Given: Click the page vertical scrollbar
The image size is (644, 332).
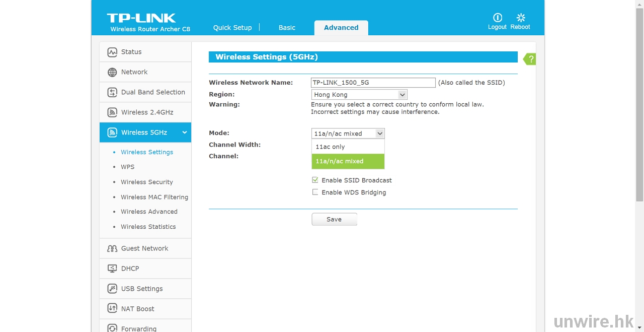Looking at the screenshot, I should pyautogui.click(x=639, y=101).
